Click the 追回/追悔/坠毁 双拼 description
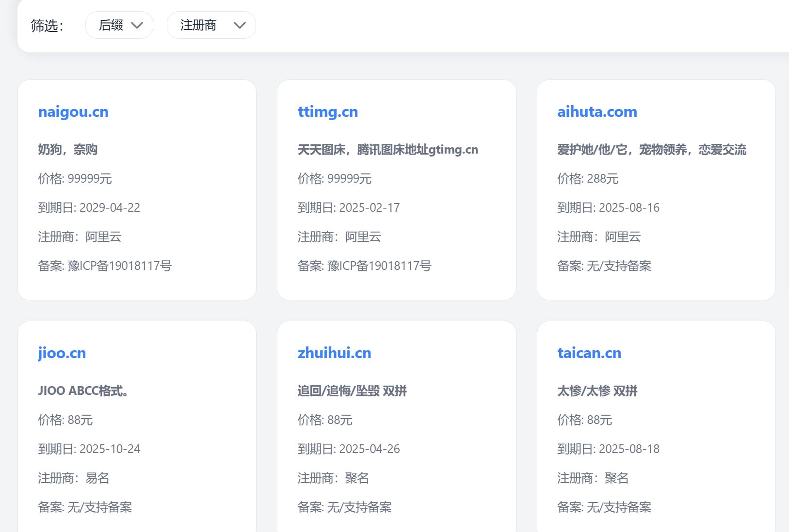Screen dimensions: 789x532 pos(352,391)
